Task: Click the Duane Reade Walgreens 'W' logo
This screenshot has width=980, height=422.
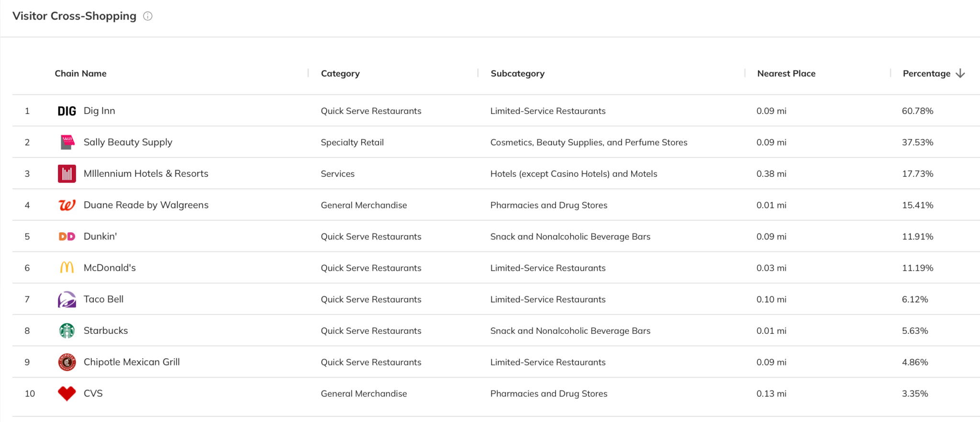Action: click(x=67, y=205)
